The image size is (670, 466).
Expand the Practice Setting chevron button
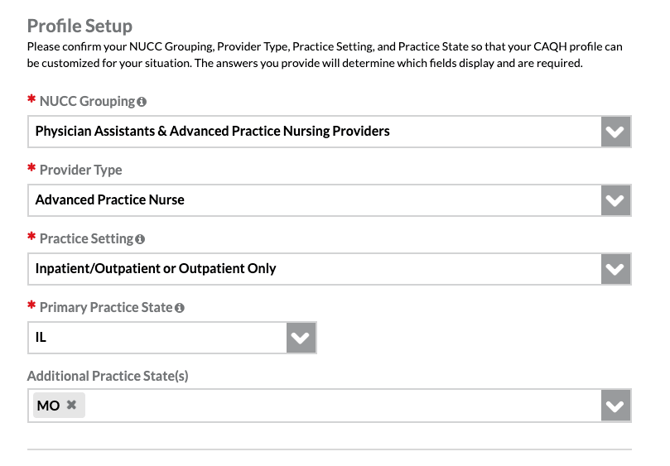[x=616, y=269]
